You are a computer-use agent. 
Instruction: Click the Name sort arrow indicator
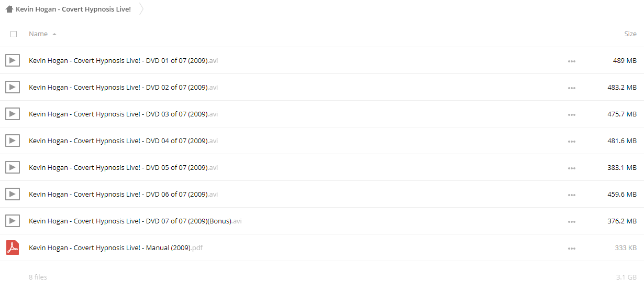point(54,34)
